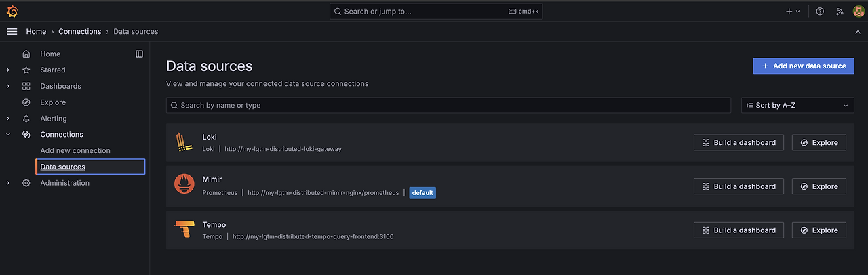Expand the Administration section chevron
The image size is (868, 275).
[x=8, y=183]
